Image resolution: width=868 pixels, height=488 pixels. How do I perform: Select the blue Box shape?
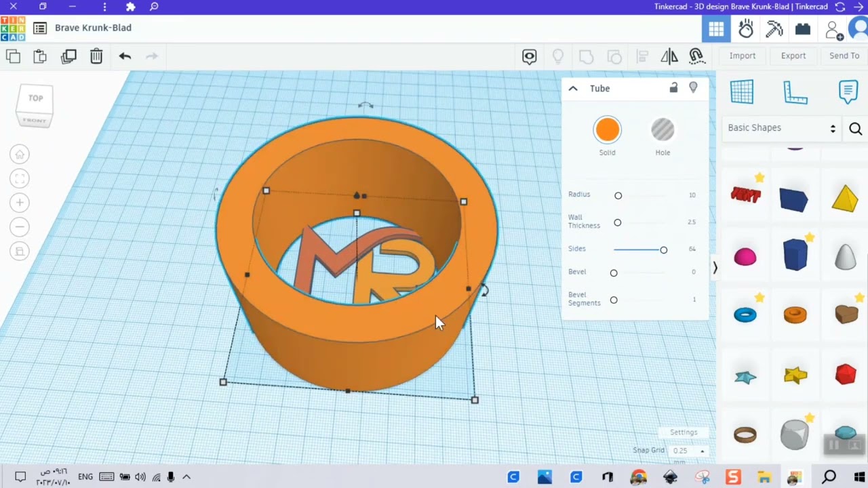(x=794, y=200)
